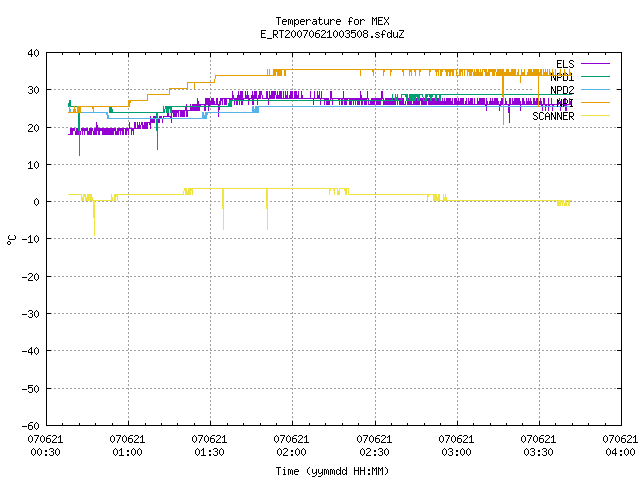This screenshot has height=480, width=640.
Task: Click the green NPD1 legend line sample
Action: click(x=595, y=76)
